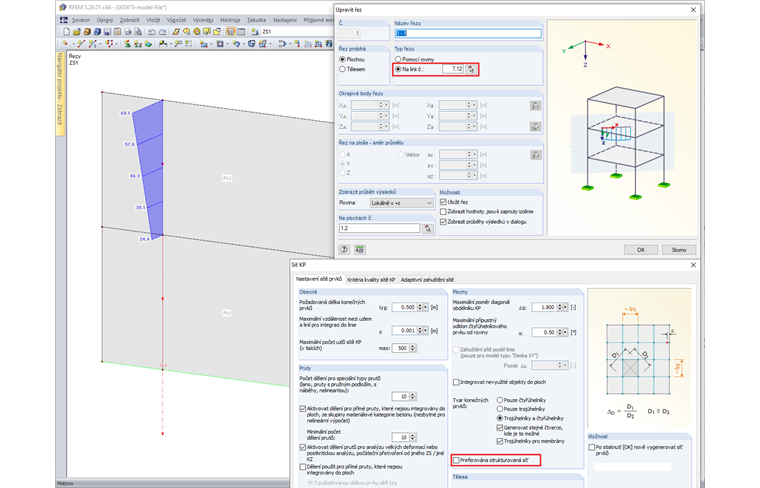Click the new line tool icon
760x488 pixels.
81,44
